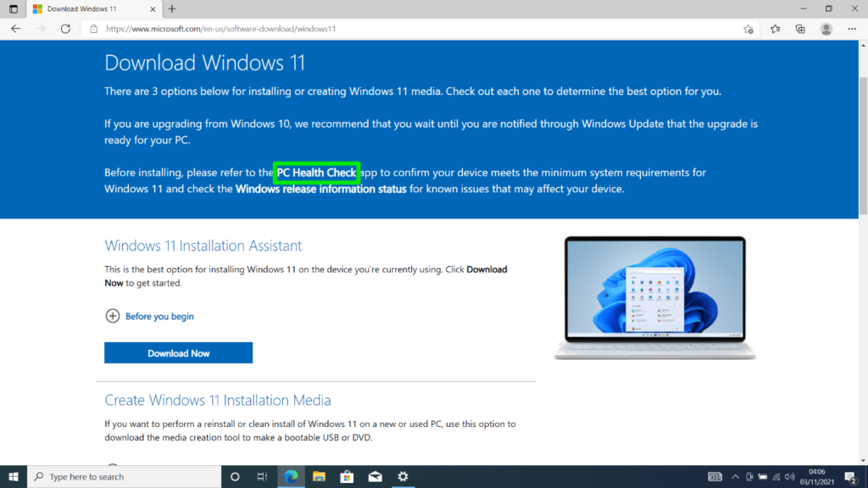868x488 pixels.
Task: Reload the current page
Action: (x=65, y=28)
